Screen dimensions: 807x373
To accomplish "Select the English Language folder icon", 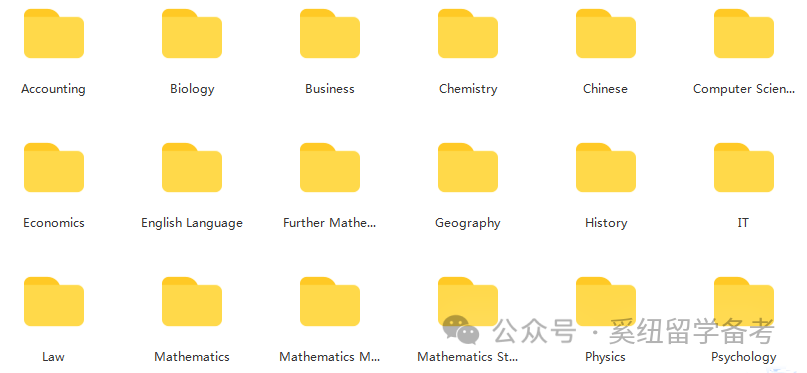I will (192, 168).
